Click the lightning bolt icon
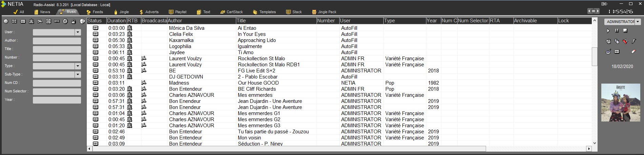644x155 pixels. point(634,42)
